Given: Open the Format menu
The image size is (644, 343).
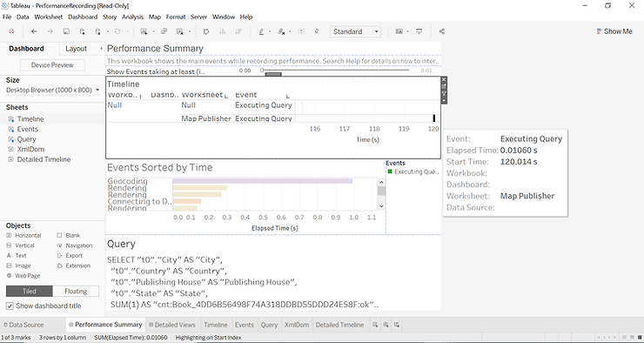Looking at the screenshot, I should [176, 17].
